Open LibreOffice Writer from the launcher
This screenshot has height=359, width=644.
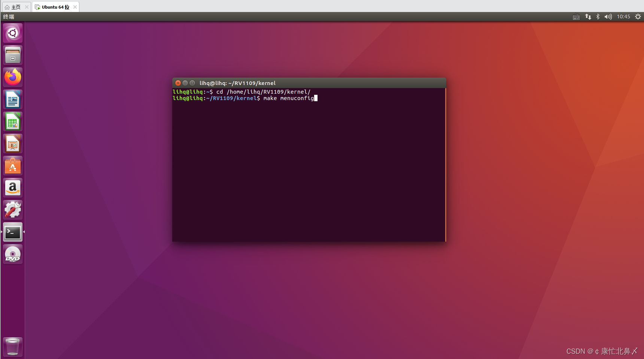[13, 99]
